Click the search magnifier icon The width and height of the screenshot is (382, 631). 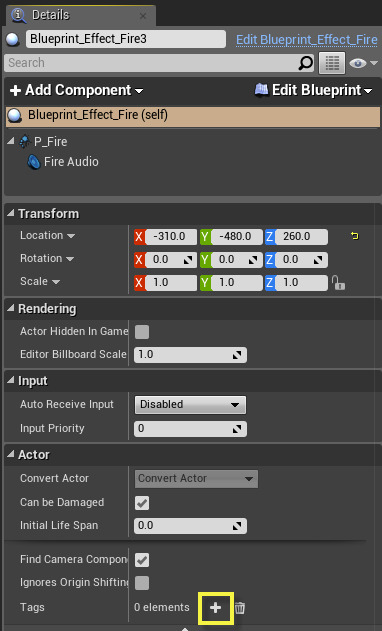[306, 63]
